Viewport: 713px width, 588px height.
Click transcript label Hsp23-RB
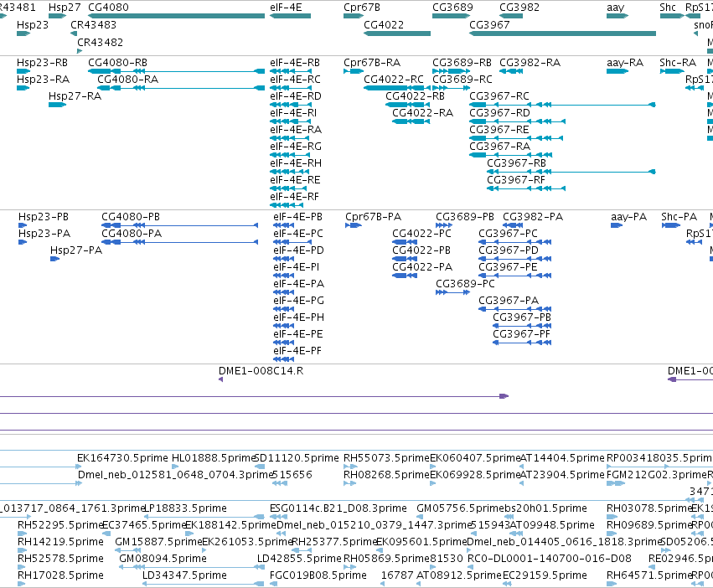pyautogui.click(x=42, y=62)
